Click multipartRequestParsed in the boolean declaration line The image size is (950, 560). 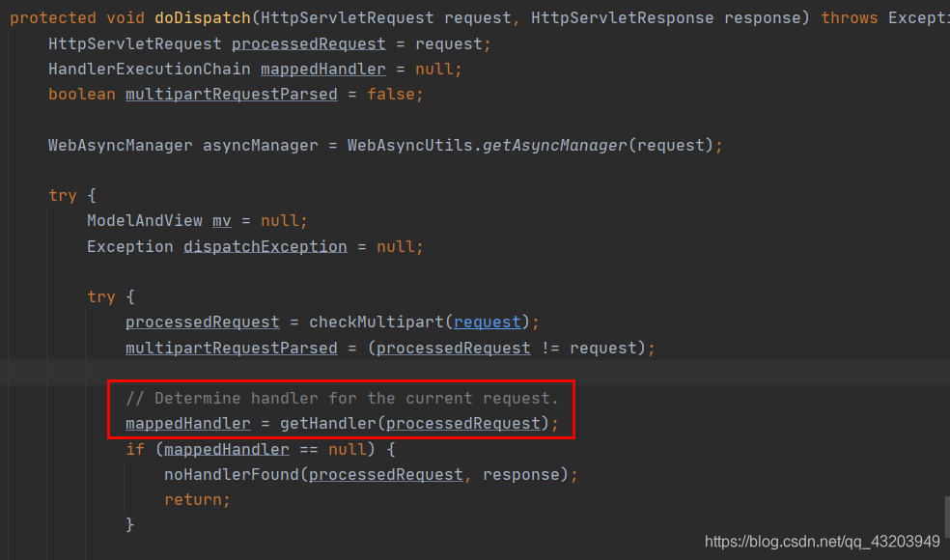[232, 95]
